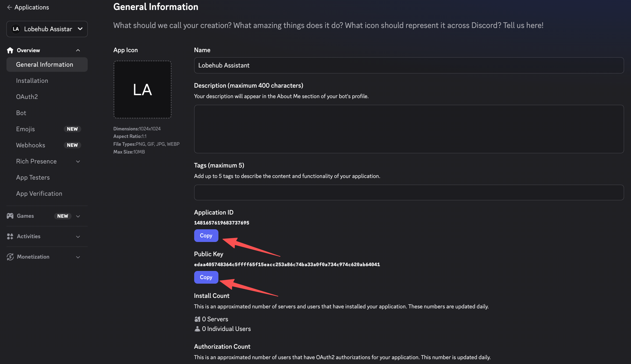Expand the Monetization section chevron
Image resolution: width=631 pixels, height=364 pixels.
tap(78, 257)
